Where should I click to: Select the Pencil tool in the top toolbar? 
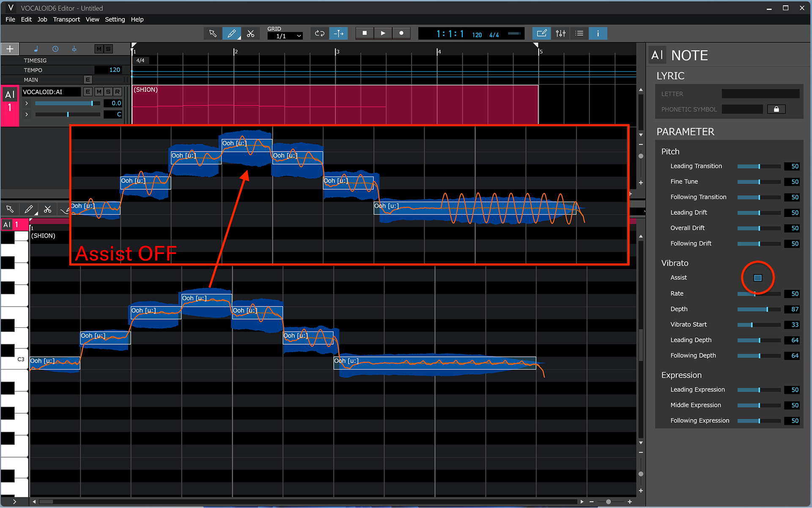pyautogui.click(x=231, y=33)
